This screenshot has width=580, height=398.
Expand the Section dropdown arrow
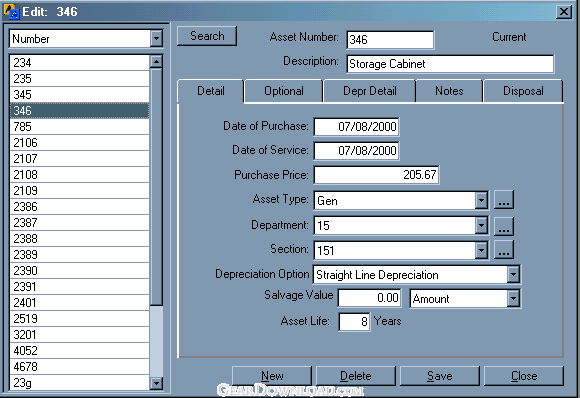coord(481,250)
